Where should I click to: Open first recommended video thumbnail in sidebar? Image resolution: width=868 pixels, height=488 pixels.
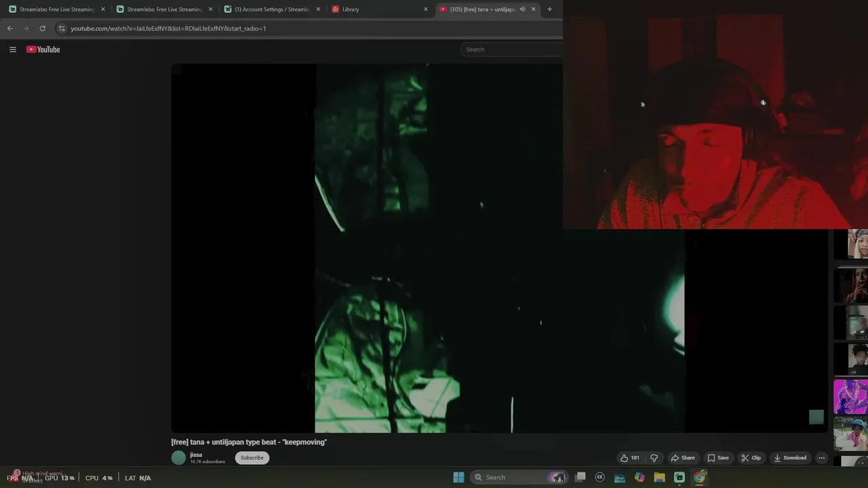coord(850,245)
